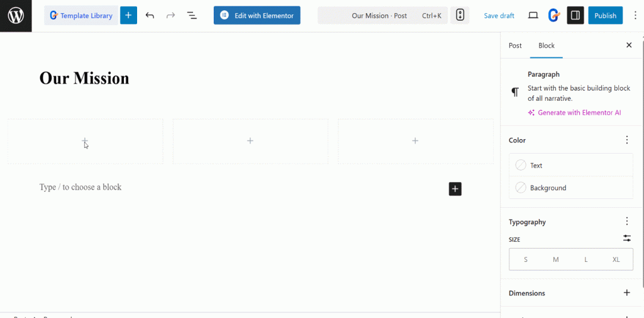The image size is (644, 318).
Task: Click Save draft
Action: click(x=499, y=16)
